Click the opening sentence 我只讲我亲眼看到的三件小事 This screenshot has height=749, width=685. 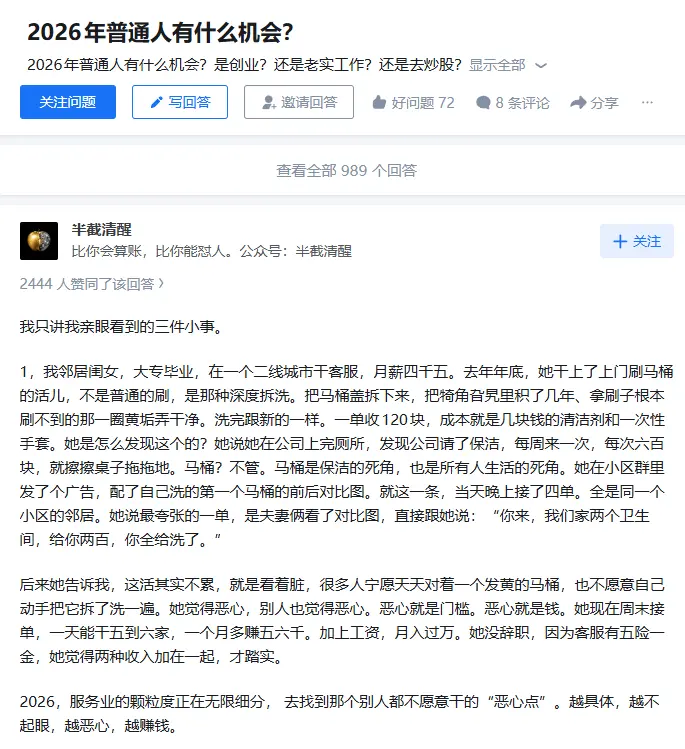tap(121, 327)
